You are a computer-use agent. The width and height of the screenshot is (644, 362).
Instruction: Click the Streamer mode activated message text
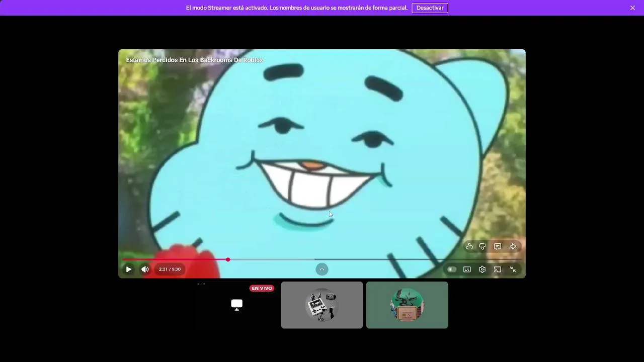(297, 8)
